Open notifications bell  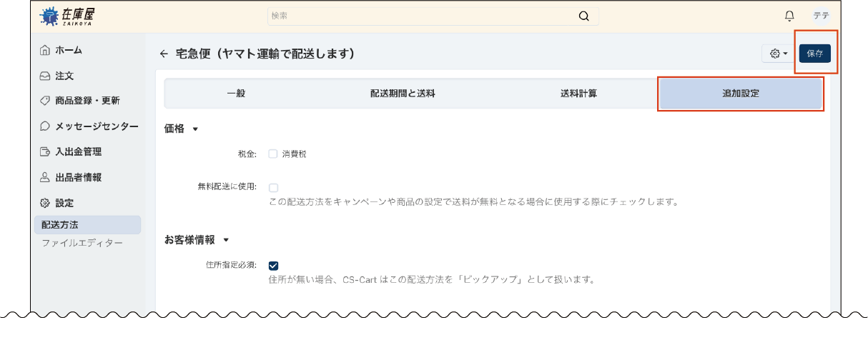pyautogui.click(x=789, y=16)
